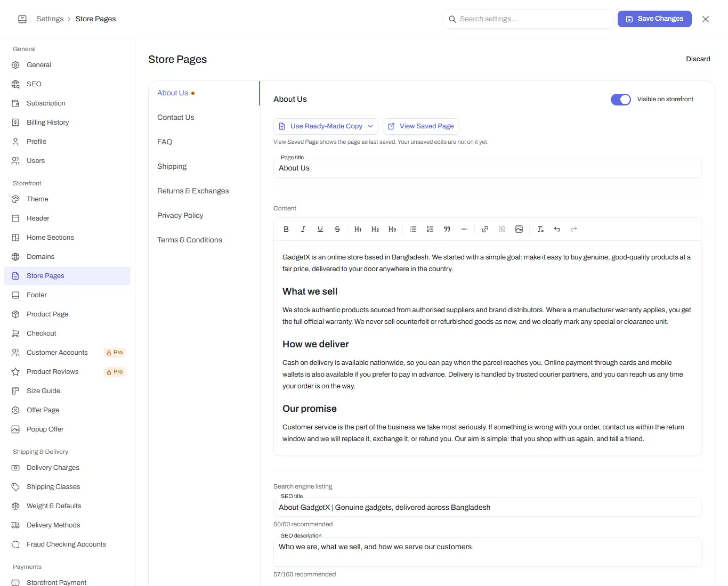
Task: Insert a blockquote
Action: coord(447,229)
